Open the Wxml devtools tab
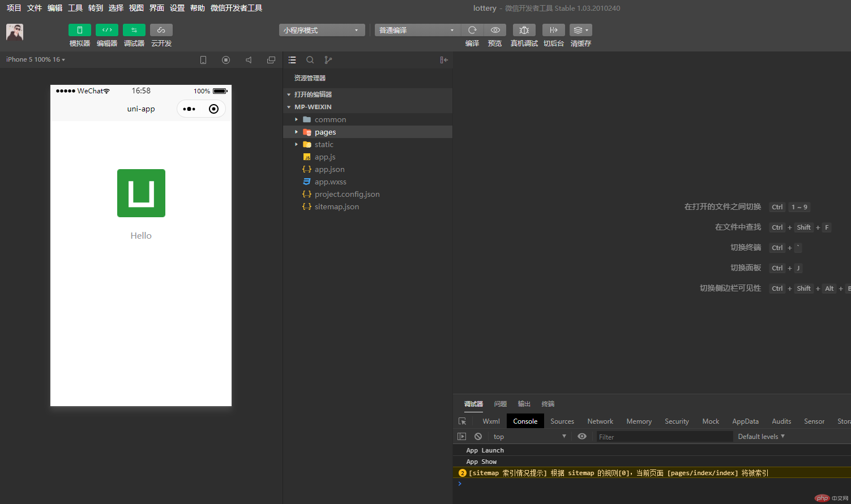 pos(491,421)
